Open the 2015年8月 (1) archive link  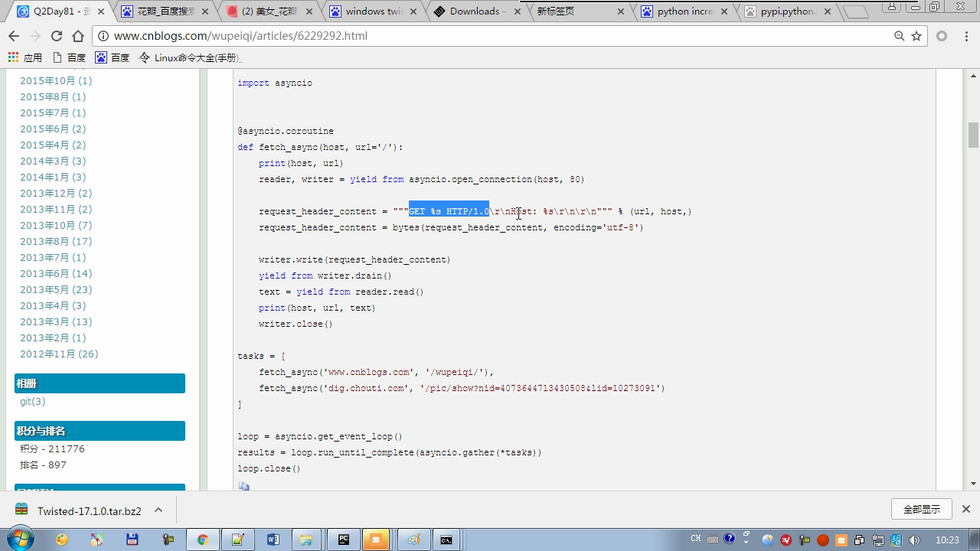[x=53, y=96]
